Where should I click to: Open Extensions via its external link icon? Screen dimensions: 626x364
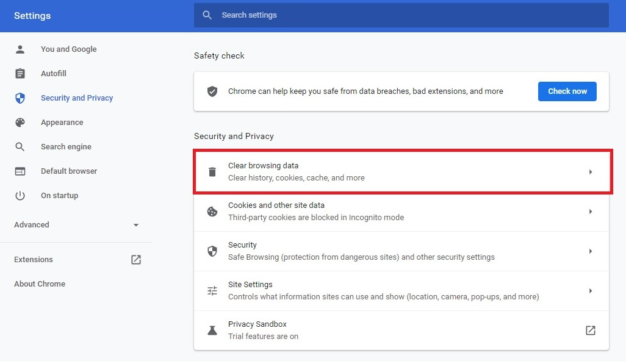[x=136, y=260]
